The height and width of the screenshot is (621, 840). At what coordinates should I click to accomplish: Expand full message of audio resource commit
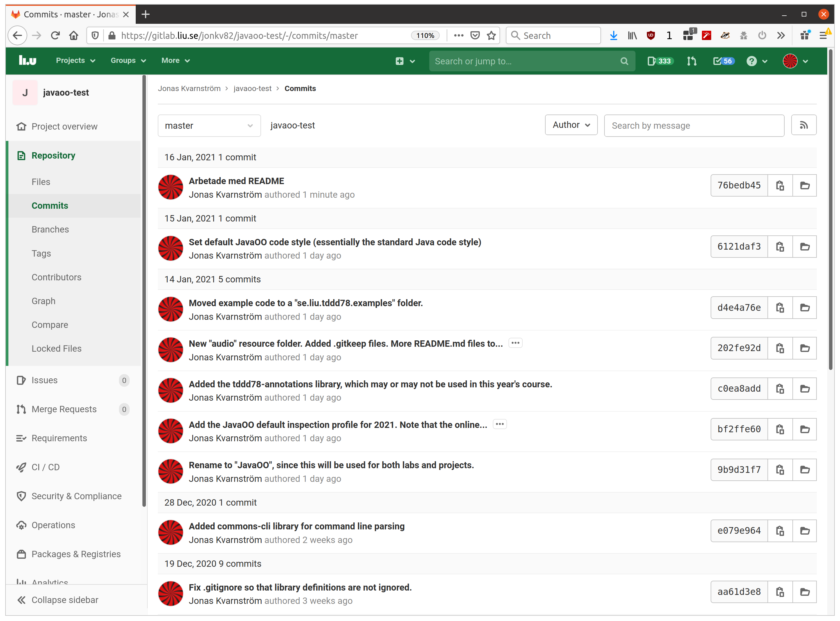click(515, 343)
